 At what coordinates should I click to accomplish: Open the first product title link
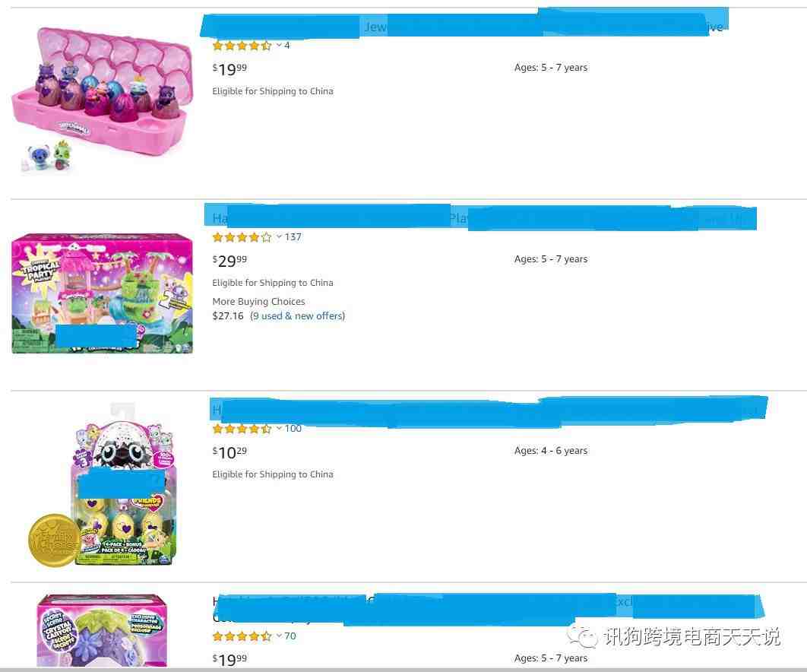[x=465, y=25]
